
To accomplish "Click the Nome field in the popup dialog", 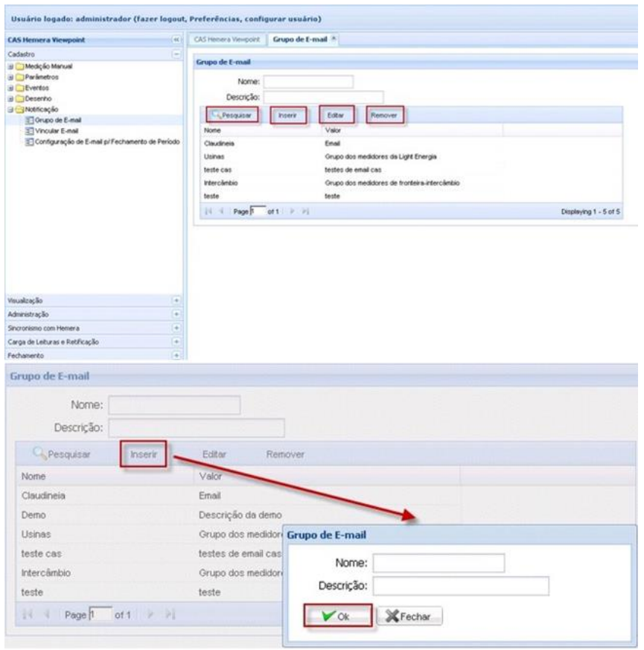I will pyautogui.click(x=439, y=564).
